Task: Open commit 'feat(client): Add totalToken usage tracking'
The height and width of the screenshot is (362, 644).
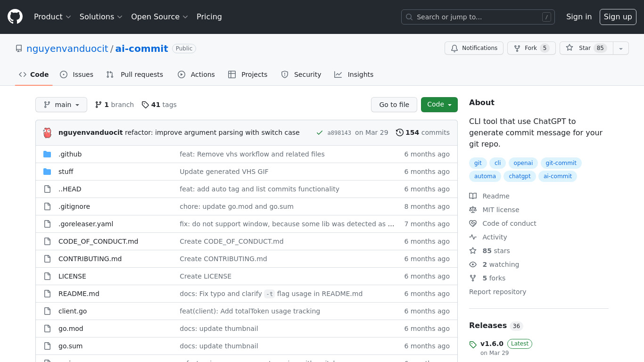Action: (x=250, y=311)
